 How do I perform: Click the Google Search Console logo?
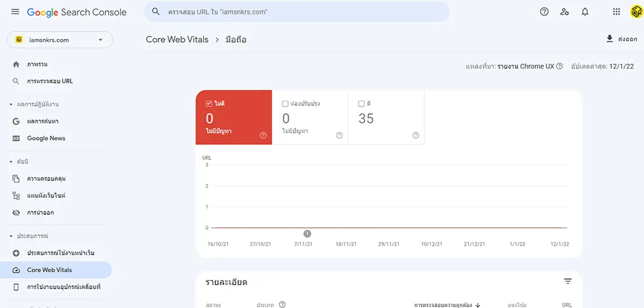coord(77,12)
